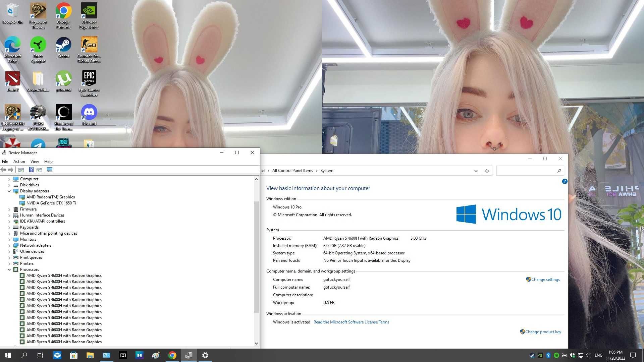
Task: Select the Google Chrome desktop shortcut
Action: click(64, 16)
